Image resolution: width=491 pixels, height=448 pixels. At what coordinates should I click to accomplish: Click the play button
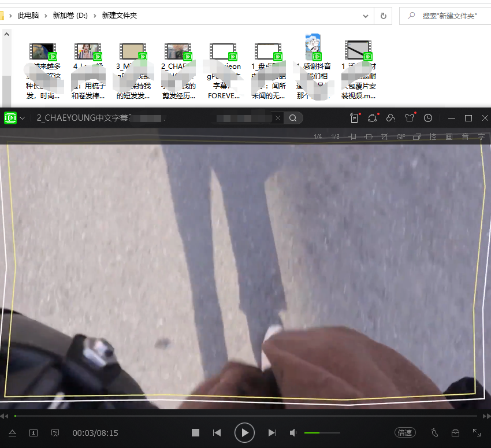point(244,432)
